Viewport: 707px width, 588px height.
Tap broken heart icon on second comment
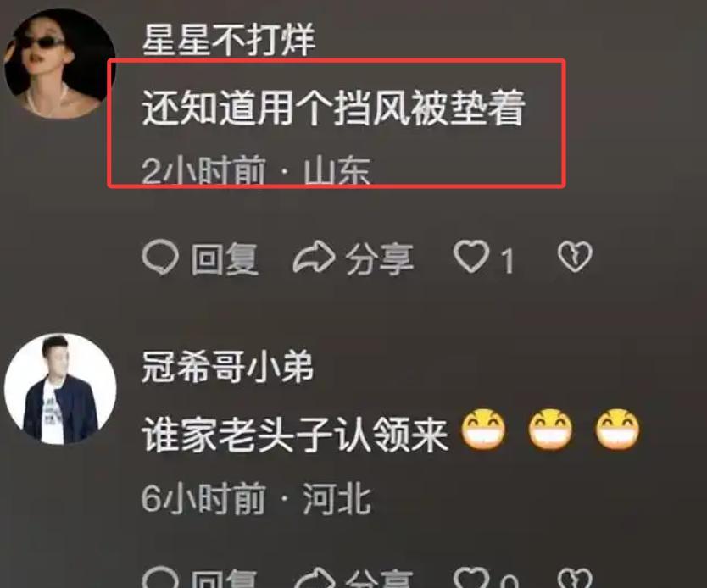click(x=575, y=578)
